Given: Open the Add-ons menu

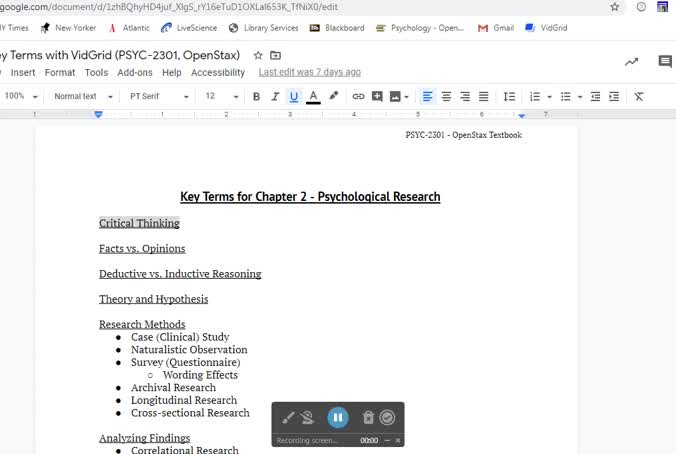Looking at the screenshot, I should (x=135, y=72).
